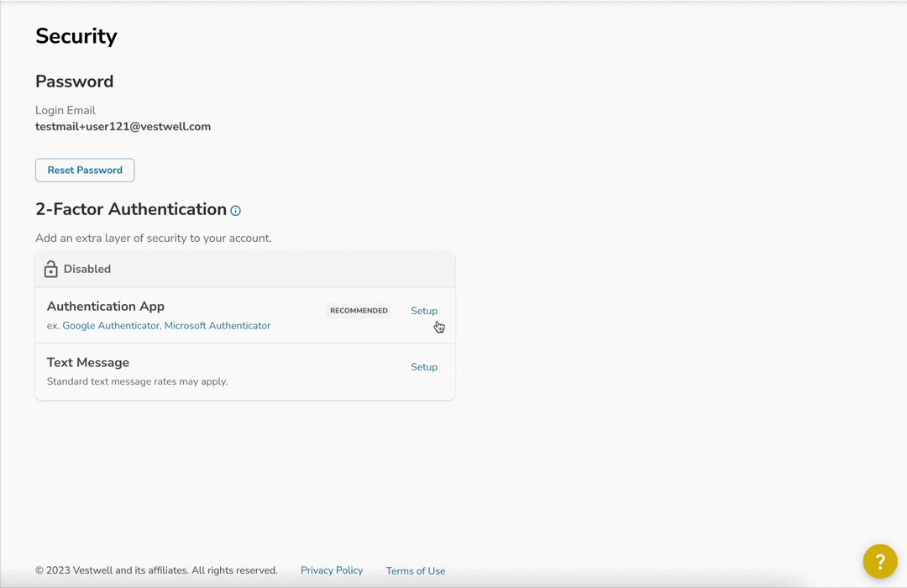Click the Reset Password button
Screen dimensions: 907x588
click(x=85, y=171)
